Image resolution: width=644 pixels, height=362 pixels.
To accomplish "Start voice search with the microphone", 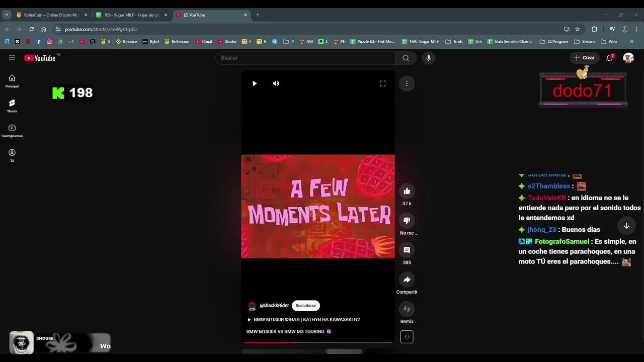I will 429,58.
